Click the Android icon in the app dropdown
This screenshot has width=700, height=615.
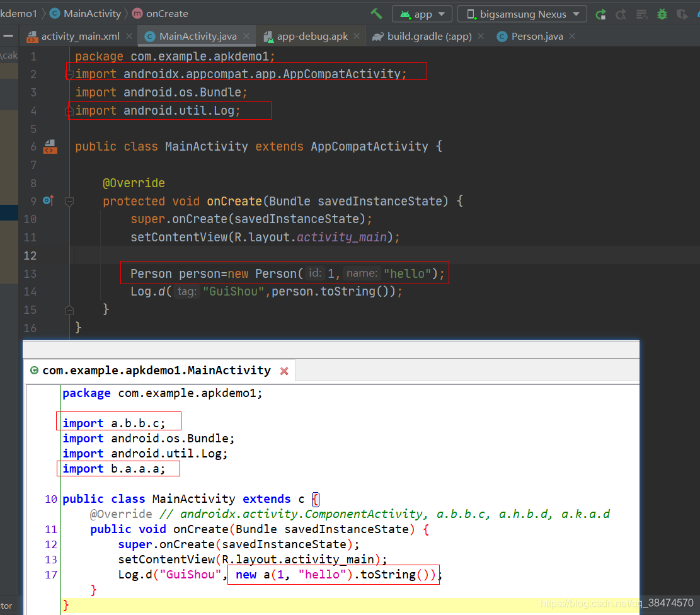405,14
